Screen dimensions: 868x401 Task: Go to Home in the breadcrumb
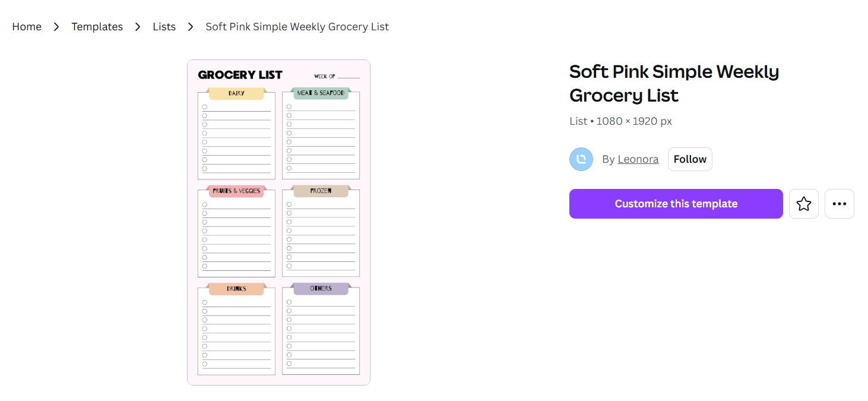27,27
